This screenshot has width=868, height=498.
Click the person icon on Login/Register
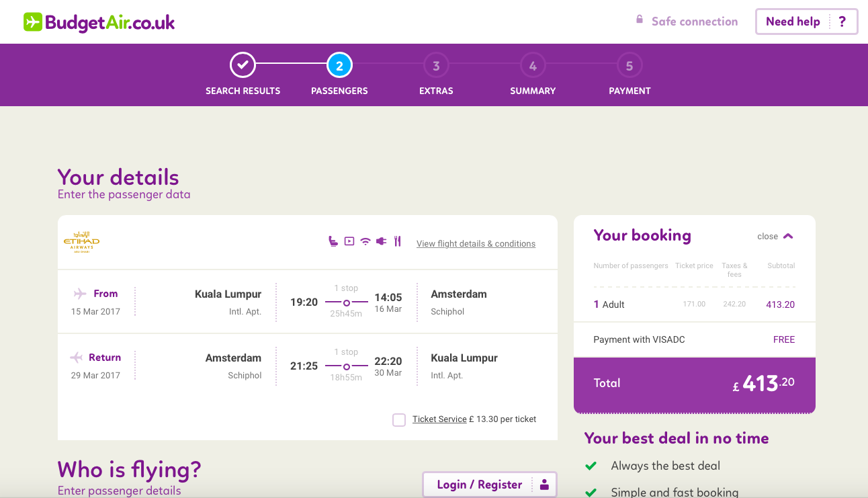point(544,485)
